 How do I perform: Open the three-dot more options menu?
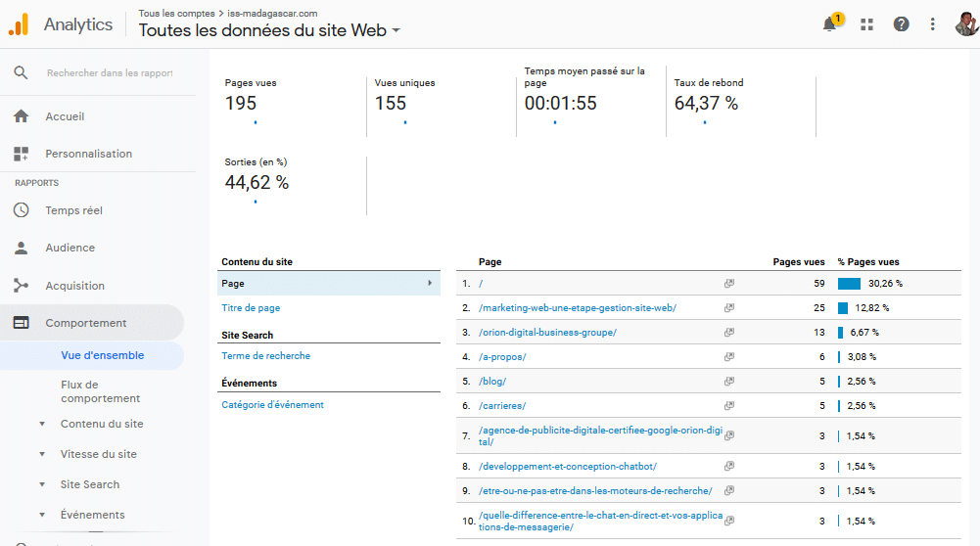tap(932, 24)
